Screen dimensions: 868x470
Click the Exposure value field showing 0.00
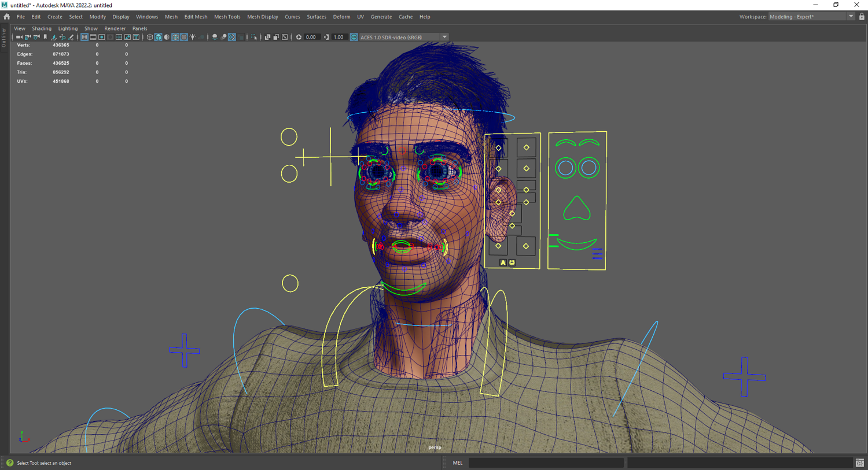click(311, 37)
